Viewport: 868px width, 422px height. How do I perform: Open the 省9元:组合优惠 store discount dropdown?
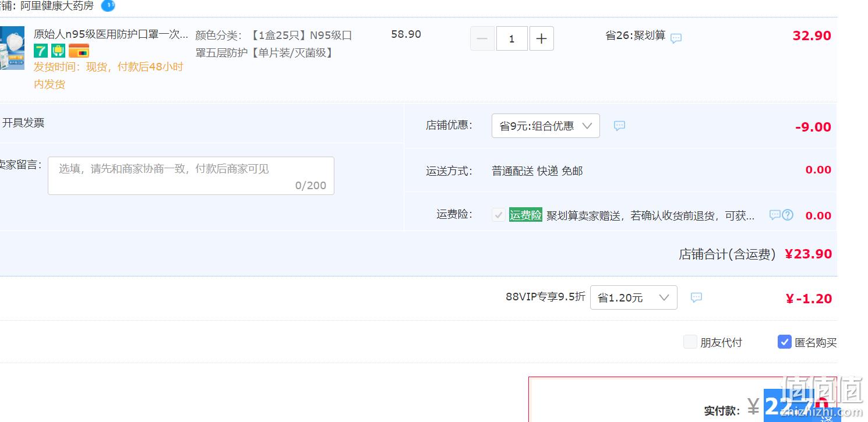[x=546, y=126]
